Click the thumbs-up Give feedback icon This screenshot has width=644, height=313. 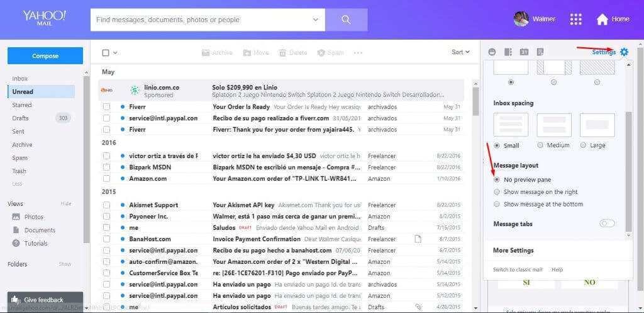click(15, 299)
